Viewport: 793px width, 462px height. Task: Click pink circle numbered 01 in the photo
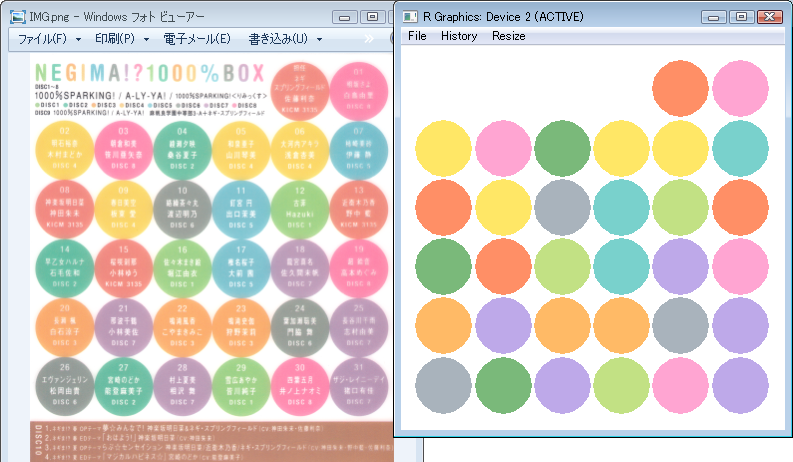pyautogui.click(x=359, y=91)
